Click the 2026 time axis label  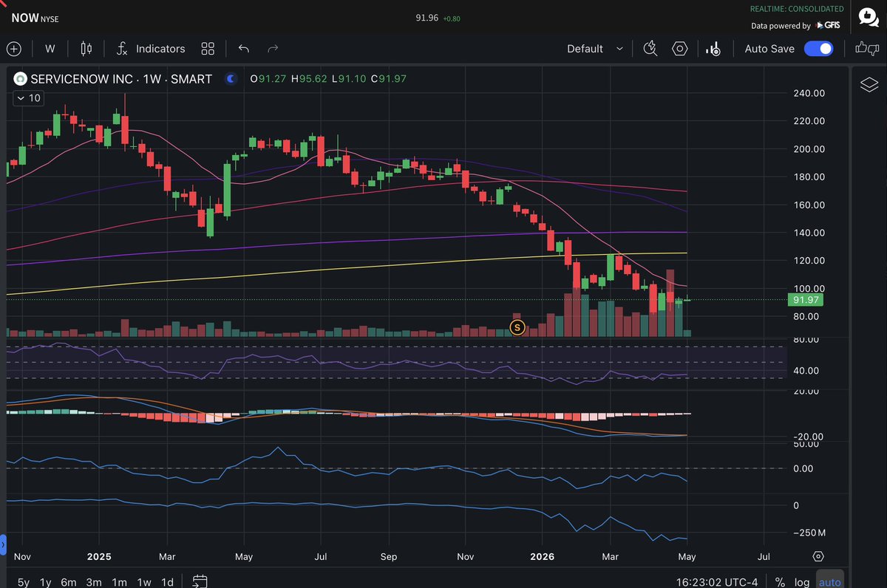tap(541, 556)
